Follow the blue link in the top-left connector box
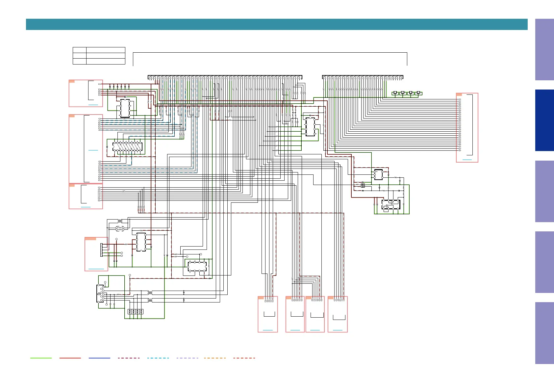 93,105
